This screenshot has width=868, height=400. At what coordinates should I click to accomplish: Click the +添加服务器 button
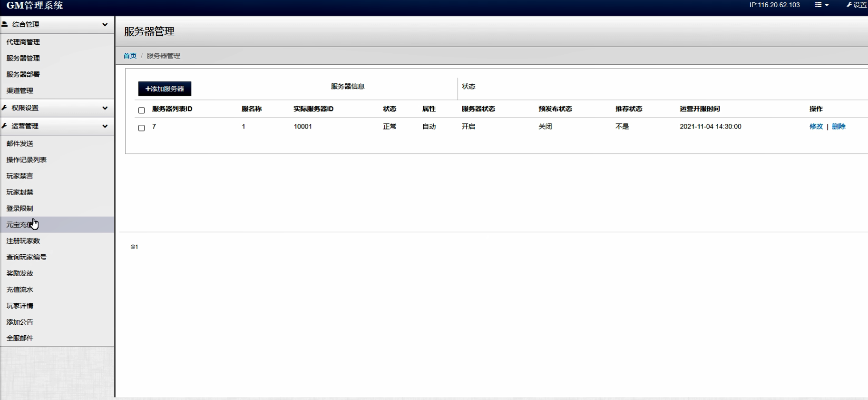[x=165, y=89]
